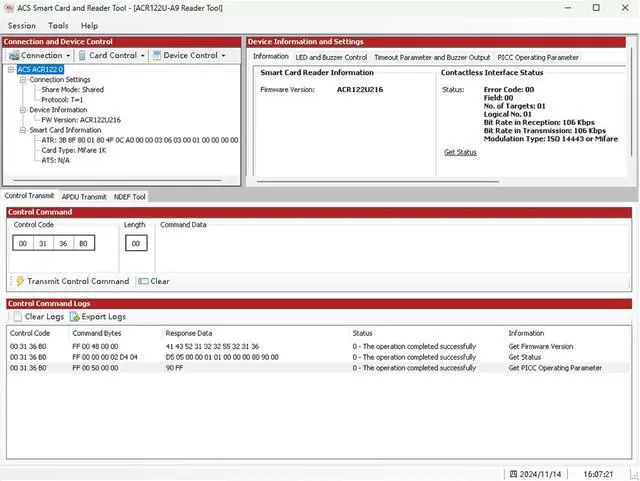Open the PICC Operating Parameter tab
This screenshot has width=640, height=481.
(x=537, y=57)
